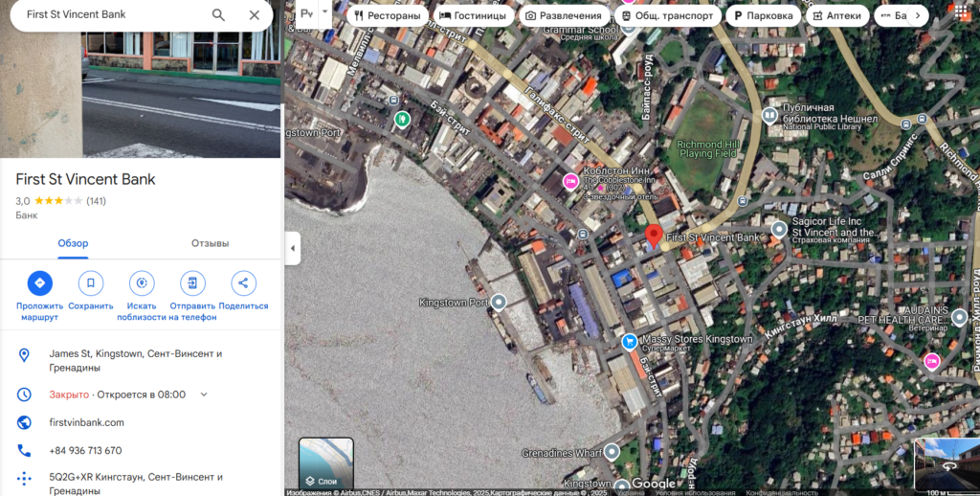This screenshot has width=980, height=496.
Task: Show more category chips with right arrow
Action: [x=918, y=16]
